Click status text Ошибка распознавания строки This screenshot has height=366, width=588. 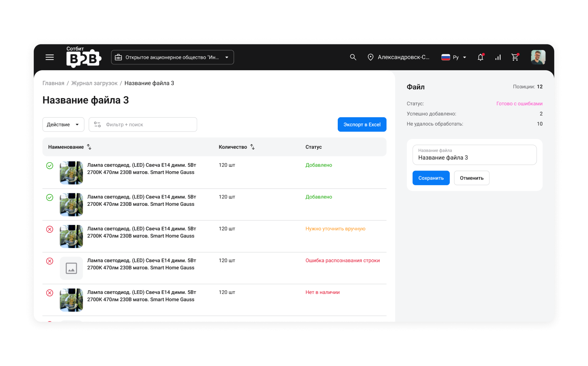tap(343, 261)
